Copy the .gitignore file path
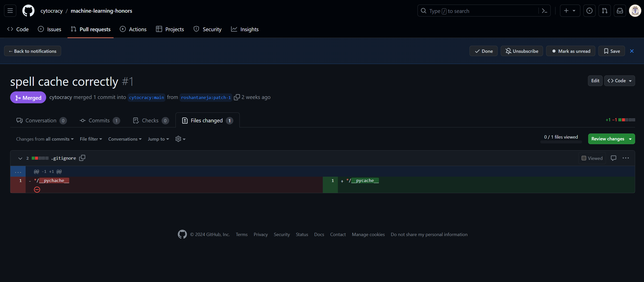Image resolution: width=644 pixels, height=282 pixels. point(82,158)
